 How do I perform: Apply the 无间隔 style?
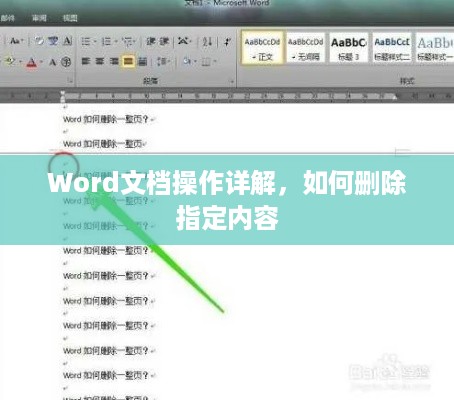click(x=306, y=47)
